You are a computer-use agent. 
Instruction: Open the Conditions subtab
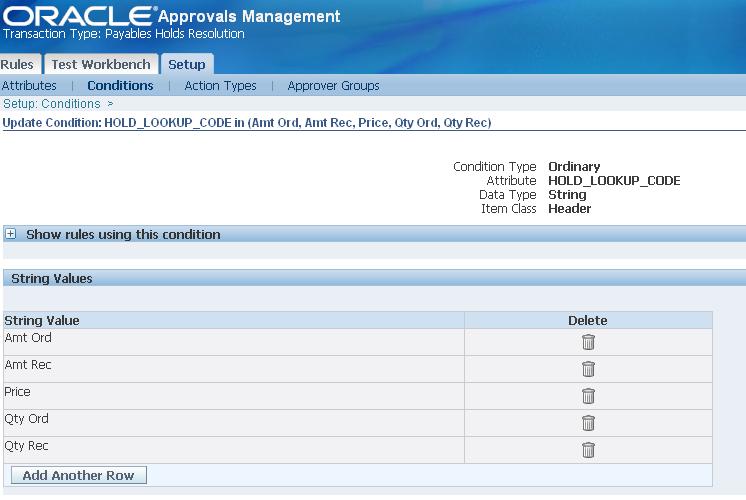coord(120,86)
